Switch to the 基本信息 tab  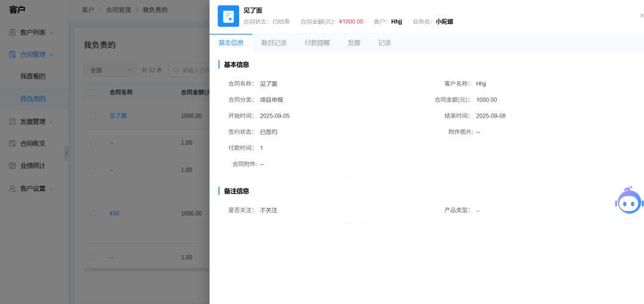231,43
